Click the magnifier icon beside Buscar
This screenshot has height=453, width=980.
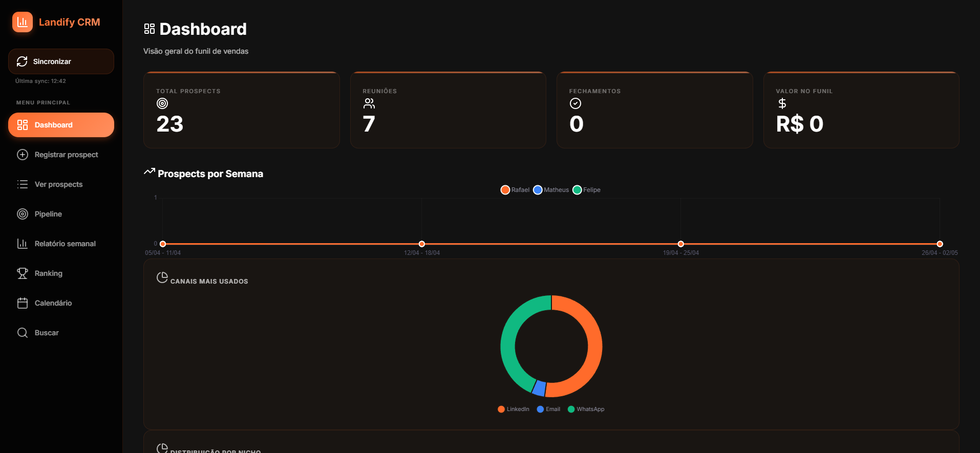pos(23,333)
